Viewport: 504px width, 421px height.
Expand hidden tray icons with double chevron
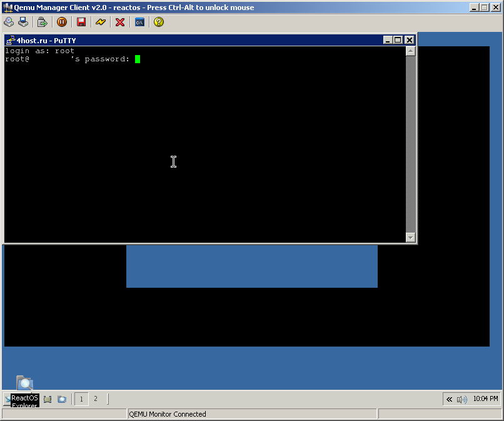click(449, 399)
